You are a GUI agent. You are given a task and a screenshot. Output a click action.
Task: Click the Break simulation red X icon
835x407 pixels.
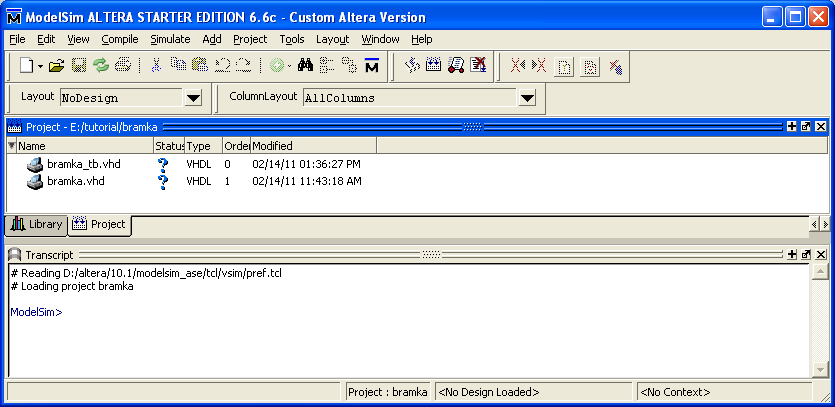(x=478, y=66)
